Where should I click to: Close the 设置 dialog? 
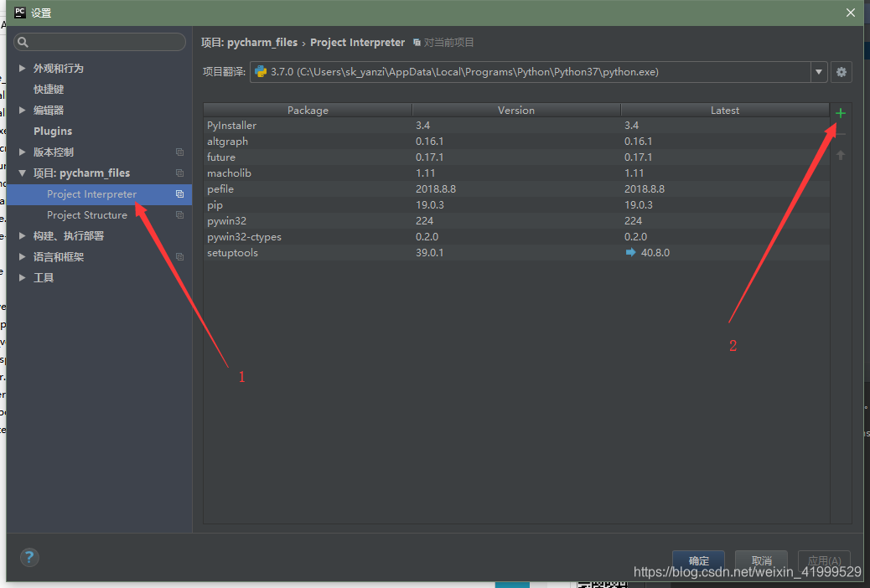851,13
